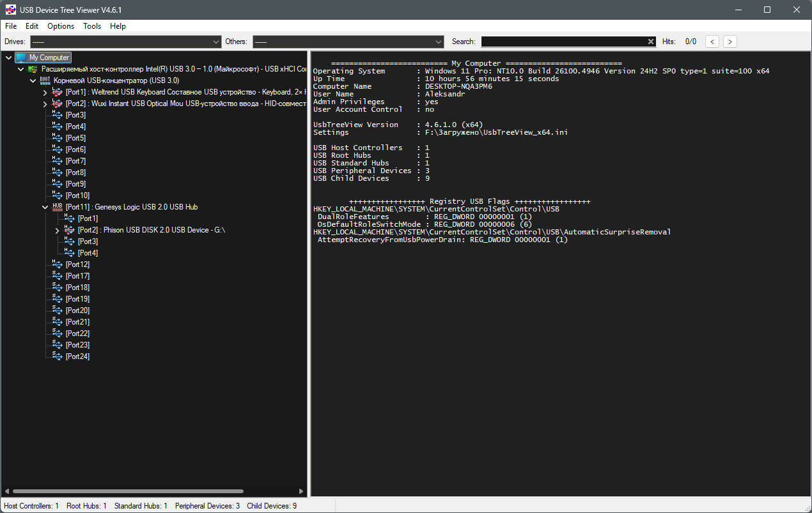
Task: Select [Port1] under Genesys Logic hub
Action: 88,218
